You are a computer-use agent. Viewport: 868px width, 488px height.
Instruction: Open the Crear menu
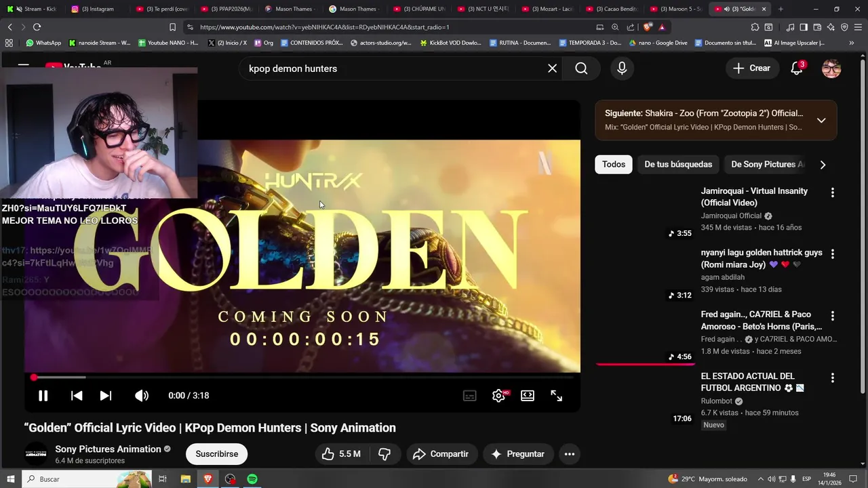(751, 68)
